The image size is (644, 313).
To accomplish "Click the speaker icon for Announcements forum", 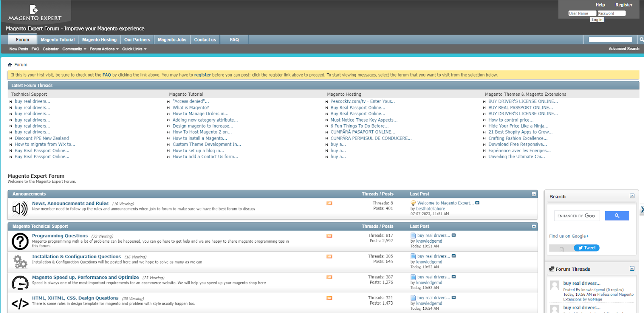I will point(20,209).
